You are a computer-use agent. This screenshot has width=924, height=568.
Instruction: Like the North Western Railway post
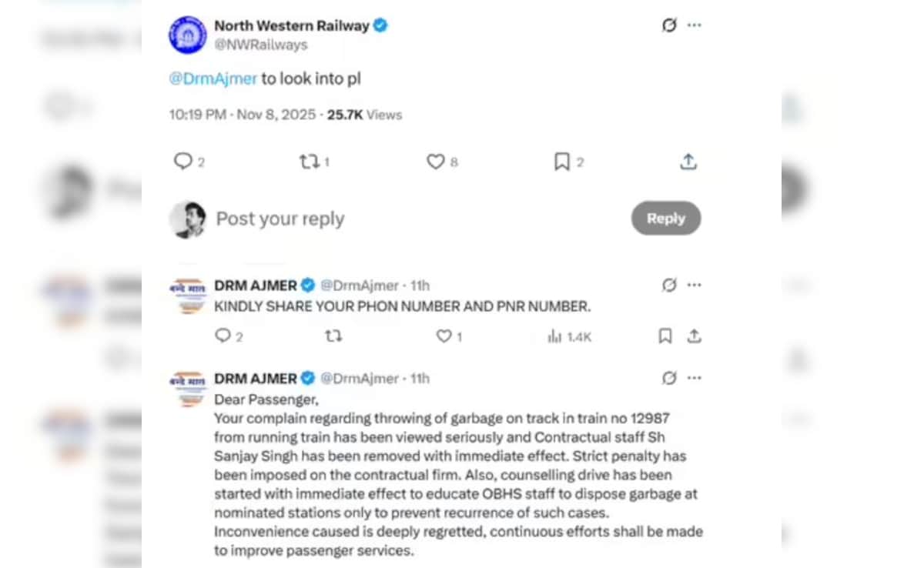point(436,162)
